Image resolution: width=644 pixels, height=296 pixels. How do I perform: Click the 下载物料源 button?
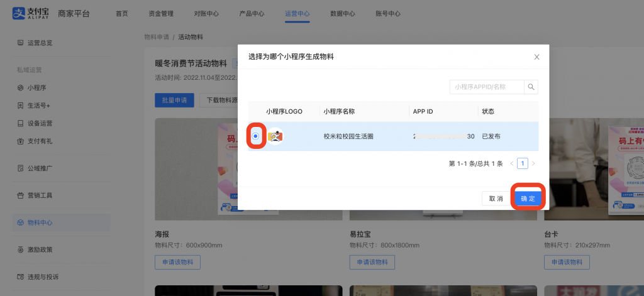tap(219, 100)
